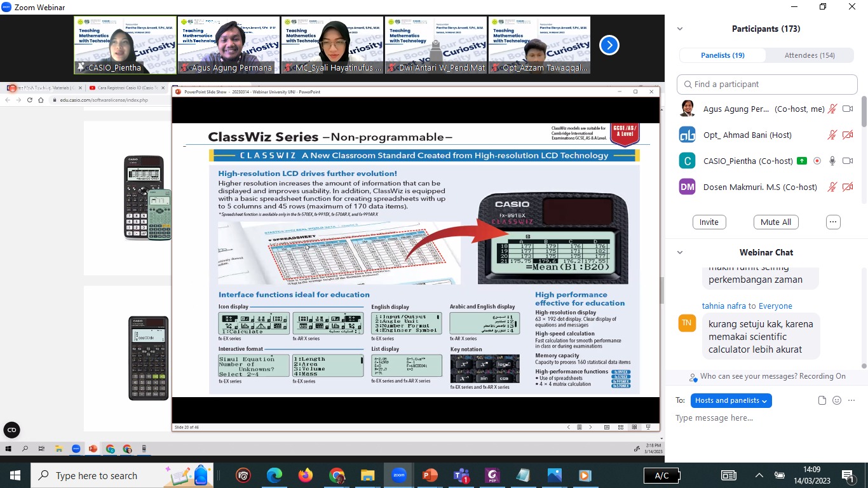Switch to the Attendees (154) tab
Image resolution: width=868 pixels, height=488 pixels.
click(810, 55)
